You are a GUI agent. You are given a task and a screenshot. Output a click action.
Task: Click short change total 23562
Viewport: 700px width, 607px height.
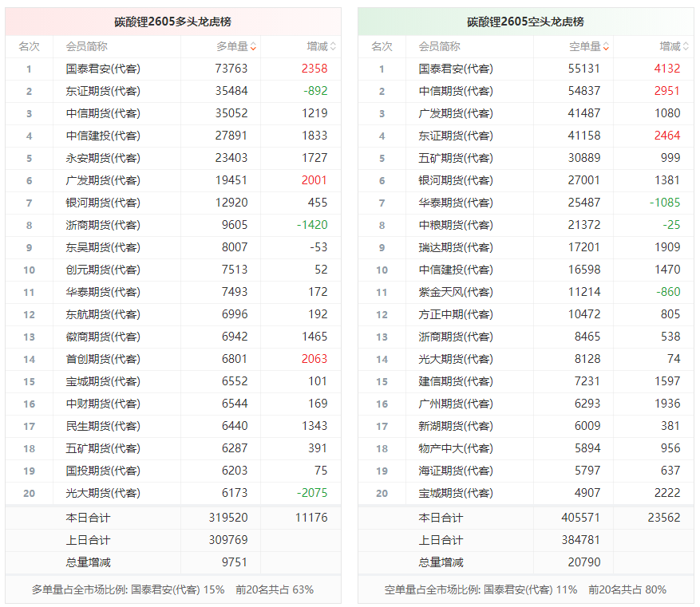(664, 518)
